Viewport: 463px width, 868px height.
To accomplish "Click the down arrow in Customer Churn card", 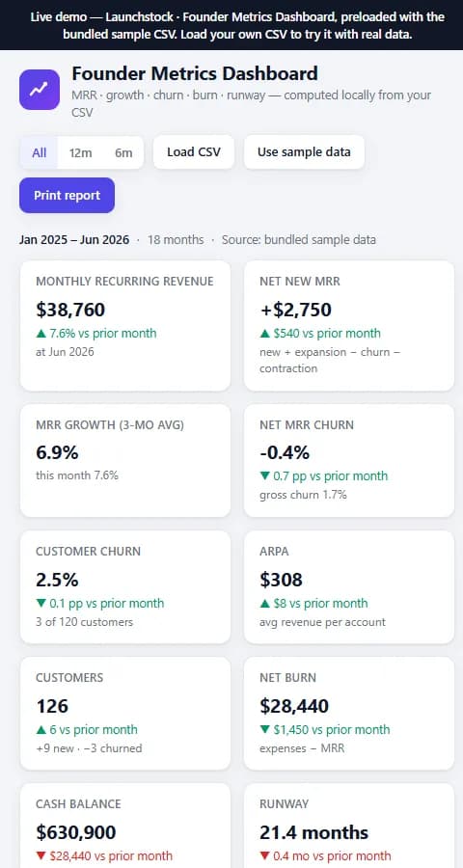I will coord(41,604).
